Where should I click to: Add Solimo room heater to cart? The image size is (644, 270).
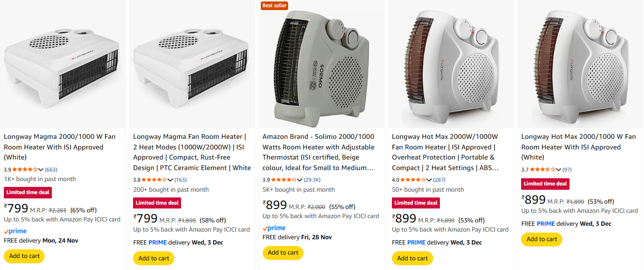click(283, 253)
